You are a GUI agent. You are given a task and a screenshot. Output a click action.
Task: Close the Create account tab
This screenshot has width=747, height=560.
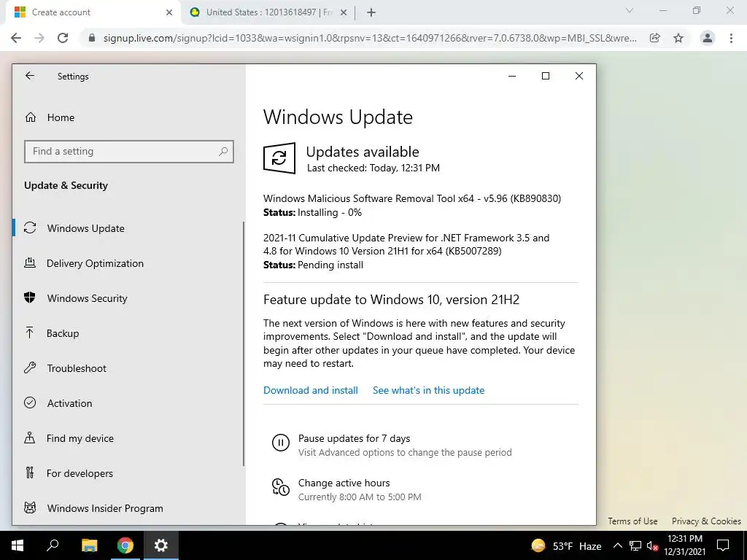[x=169, y=12]
